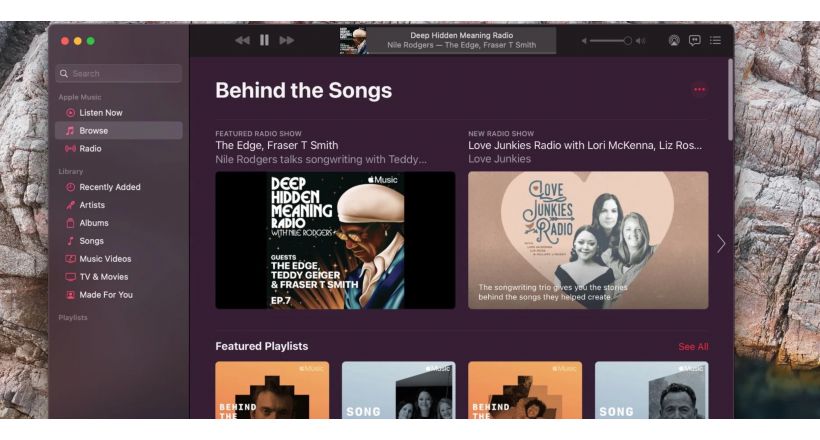Image resolution: width=820 pixels, height=440 pixels.
Task: Click the Love Junkies subtitle
Action: (499, 159)
